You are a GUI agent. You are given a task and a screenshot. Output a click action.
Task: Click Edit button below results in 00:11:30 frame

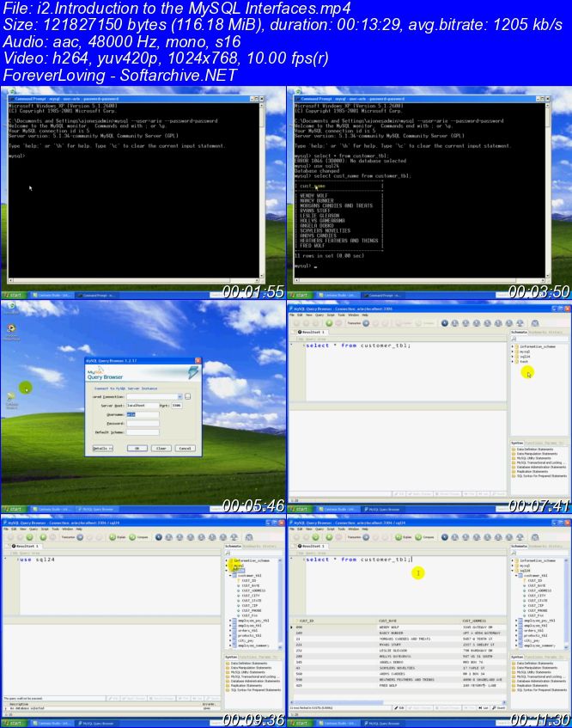tap(400, 707)
